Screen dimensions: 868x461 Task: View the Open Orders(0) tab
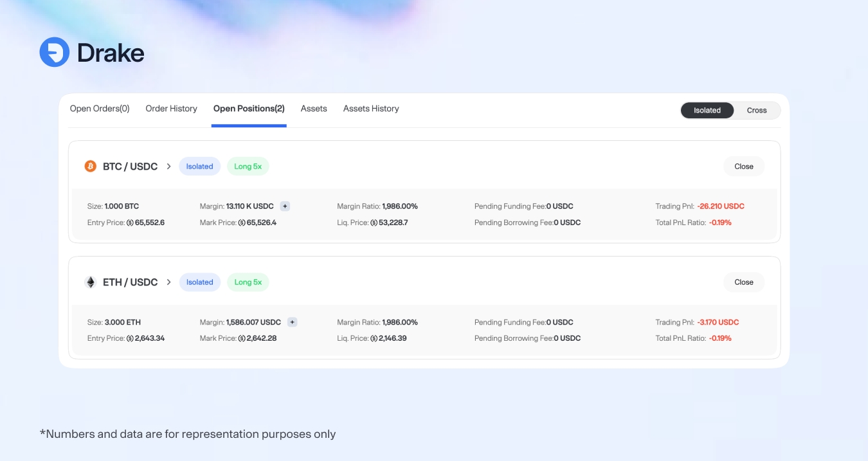[100, 109]
